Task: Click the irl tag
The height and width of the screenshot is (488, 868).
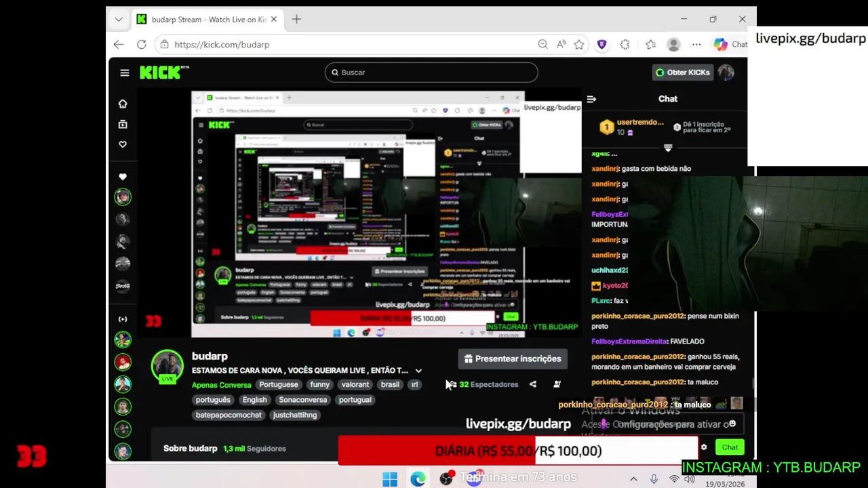Action: tap(414, 384)
